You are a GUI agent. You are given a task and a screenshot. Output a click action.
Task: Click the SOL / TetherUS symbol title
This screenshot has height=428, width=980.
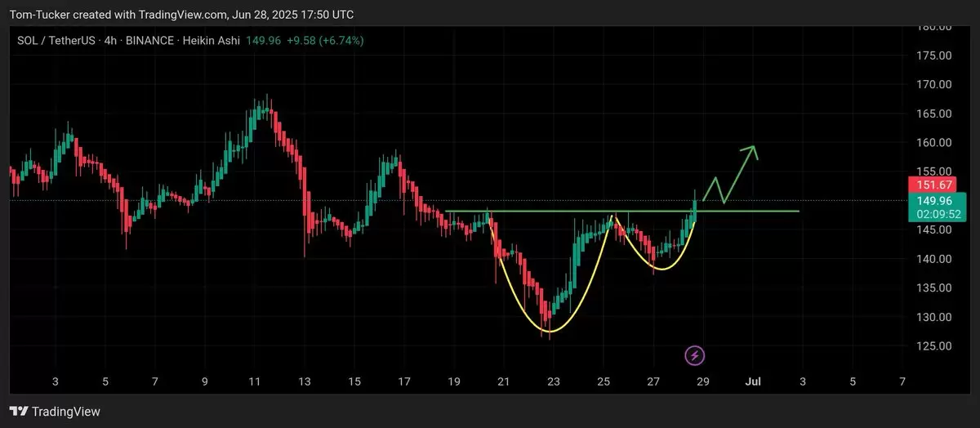tap(56, 40)
